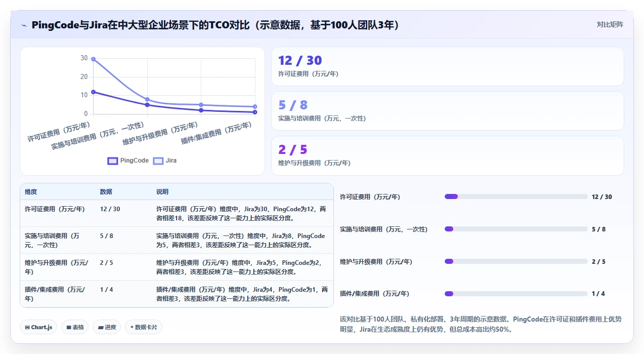
Task: Click the PingCode data point at 12
Action: (93, 92)
